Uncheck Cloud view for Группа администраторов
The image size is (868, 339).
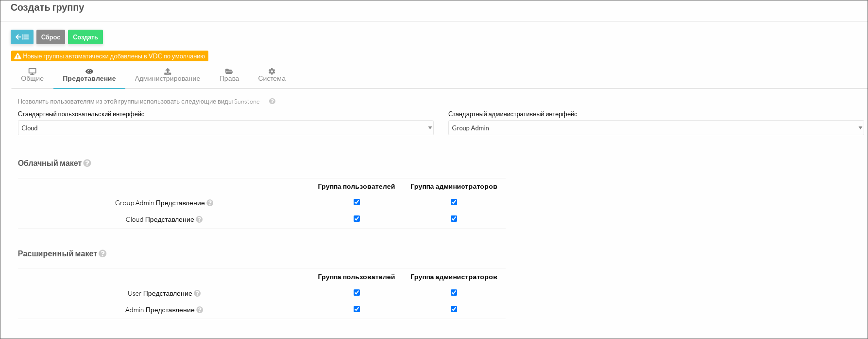tap(454, 218)
